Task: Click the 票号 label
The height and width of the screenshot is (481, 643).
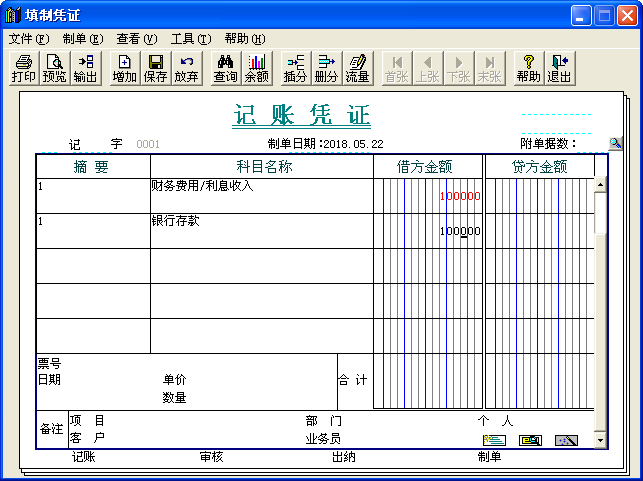Action: click(x=49, y=363)
